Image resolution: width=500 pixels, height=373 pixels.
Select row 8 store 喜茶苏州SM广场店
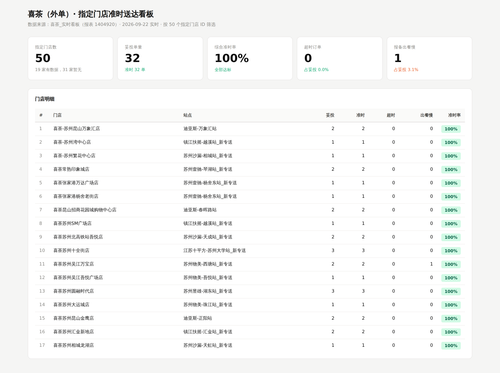pos(72,223)
